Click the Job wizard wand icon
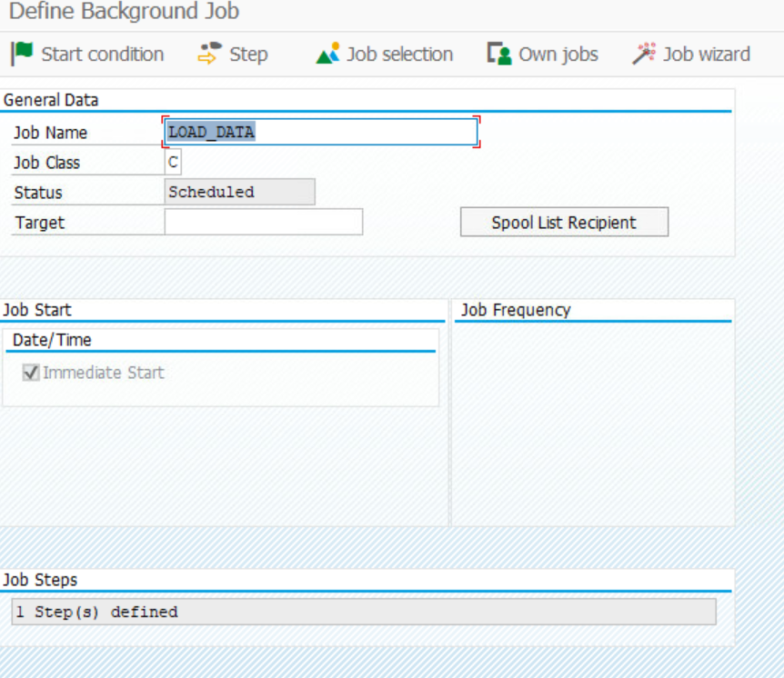The image size is (784, 678). pos(644,54)
